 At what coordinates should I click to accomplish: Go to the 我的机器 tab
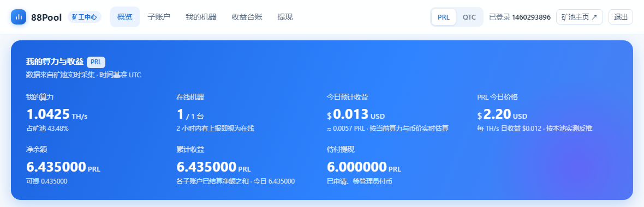201,17
